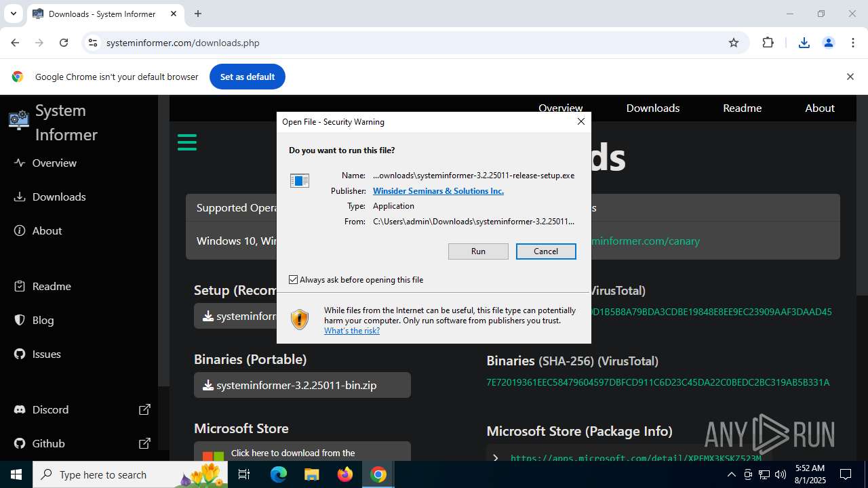Click the browser back arrow
The width and height of the screenshot is (868, 488).
tap(15, 43)
